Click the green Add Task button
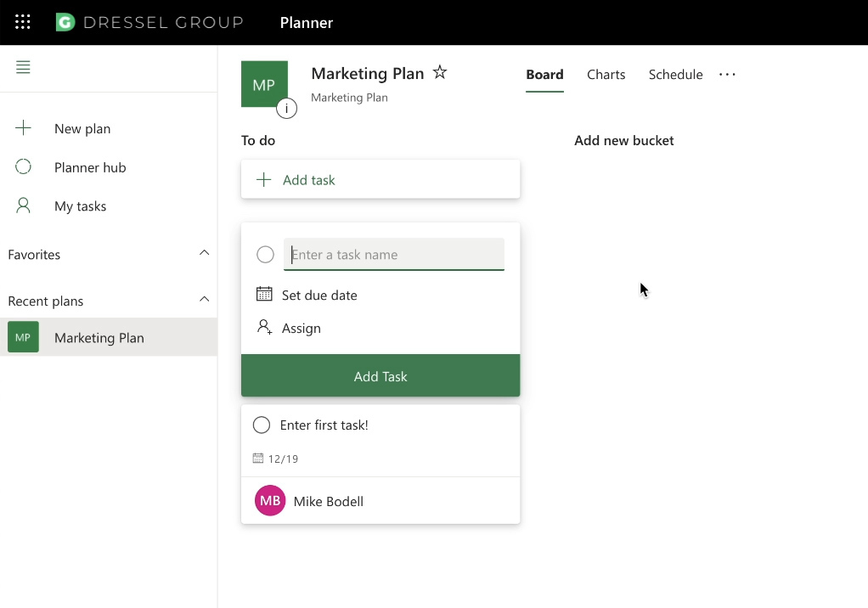 [x=380, y=376]
